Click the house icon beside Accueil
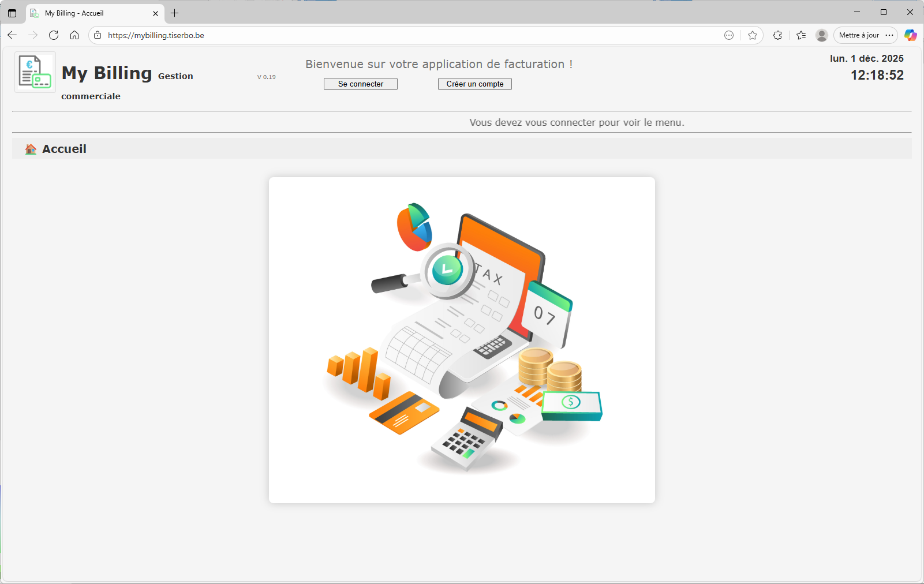 click(x=31, y=149)
